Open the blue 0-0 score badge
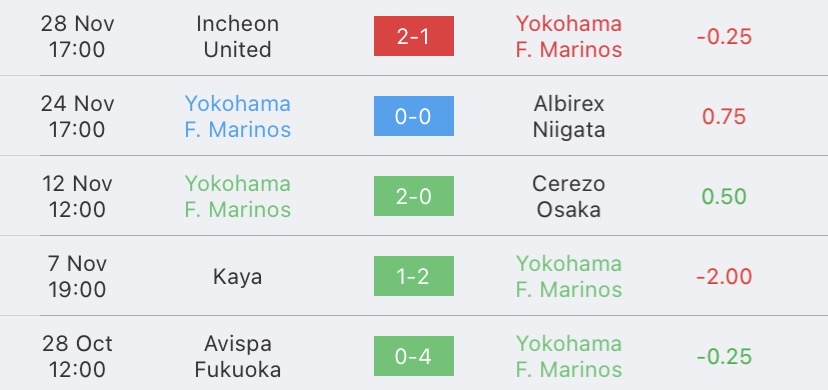The image size is (828, 390). pyautogui.click(x=413, y=116)
